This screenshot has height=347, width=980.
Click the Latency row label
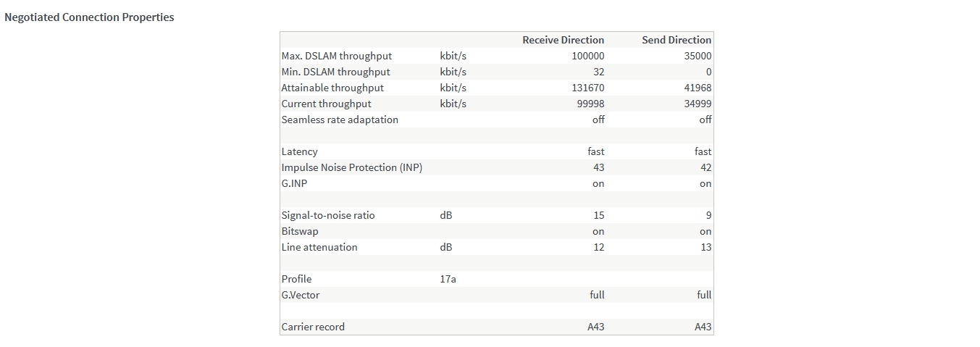pyautogui.click(x=299, y=151)
